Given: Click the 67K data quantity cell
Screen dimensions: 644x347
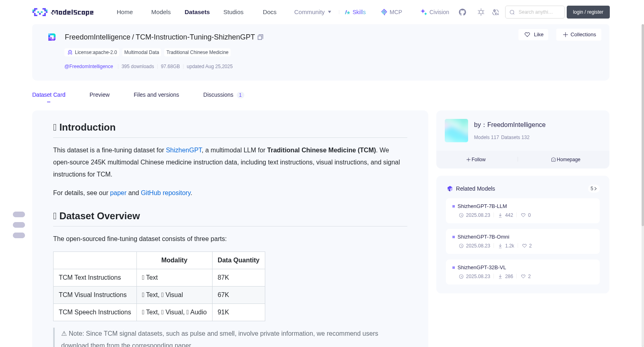Looking at the screenshot, I should coord(239,295).
